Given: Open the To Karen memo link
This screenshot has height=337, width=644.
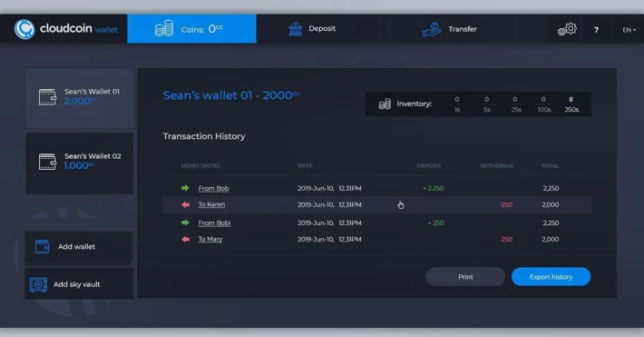Looking at the screenshot, I should tap(211, 204).
